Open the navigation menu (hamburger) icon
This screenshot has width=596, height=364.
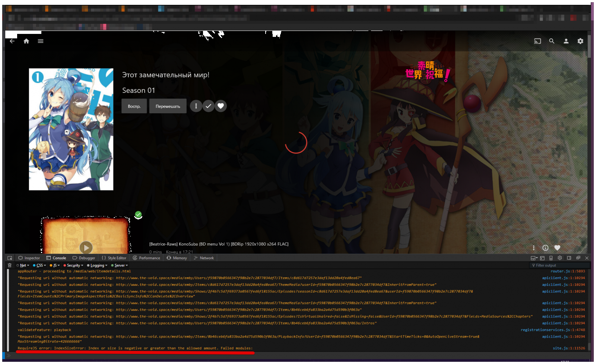(x=40, y=41)
